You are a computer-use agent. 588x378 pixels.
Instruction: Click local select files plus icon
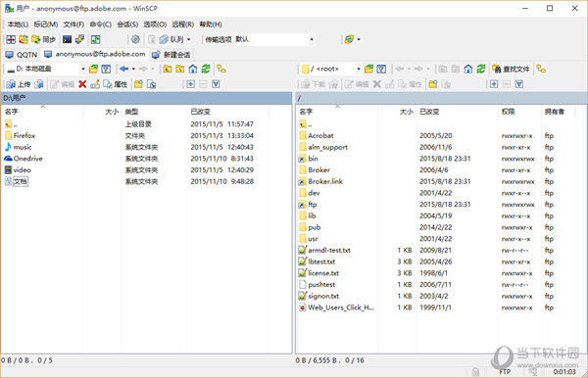pos(190,84)
